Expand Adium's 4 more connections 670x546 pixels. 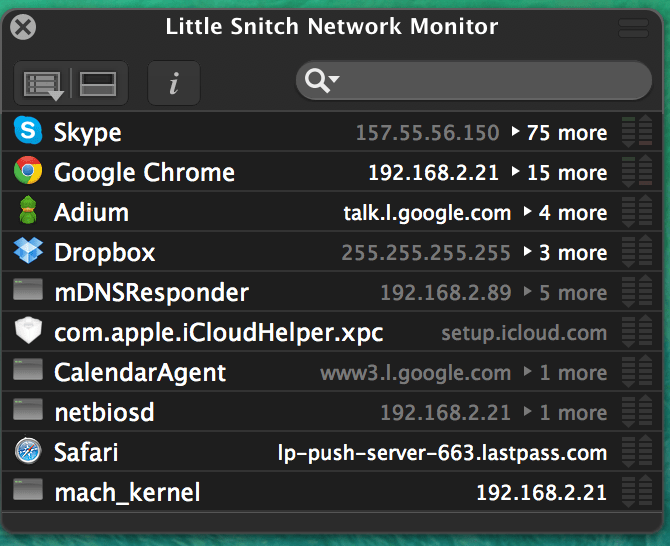click(x=560, y=213)
